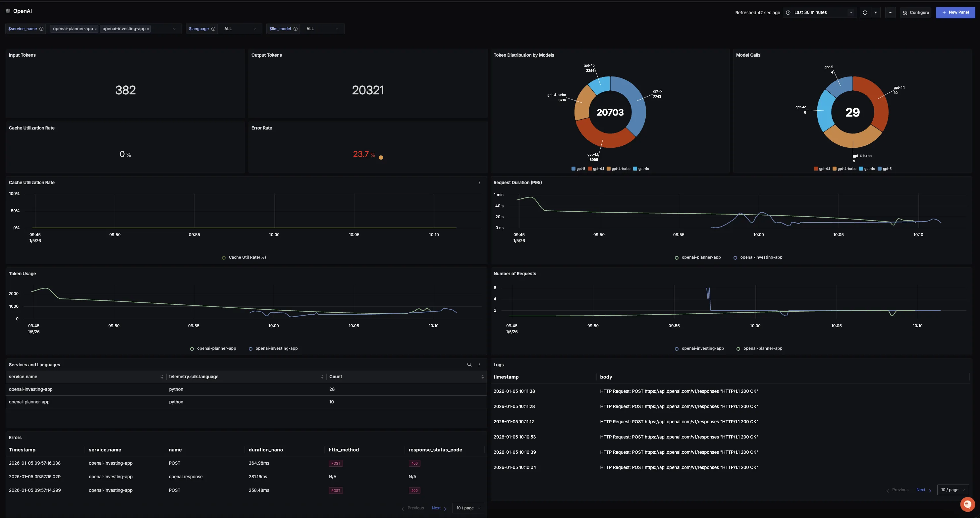The height and width of the screenshot is (518, 980).
Task: Sort table by Count column header
Action: 336,377
